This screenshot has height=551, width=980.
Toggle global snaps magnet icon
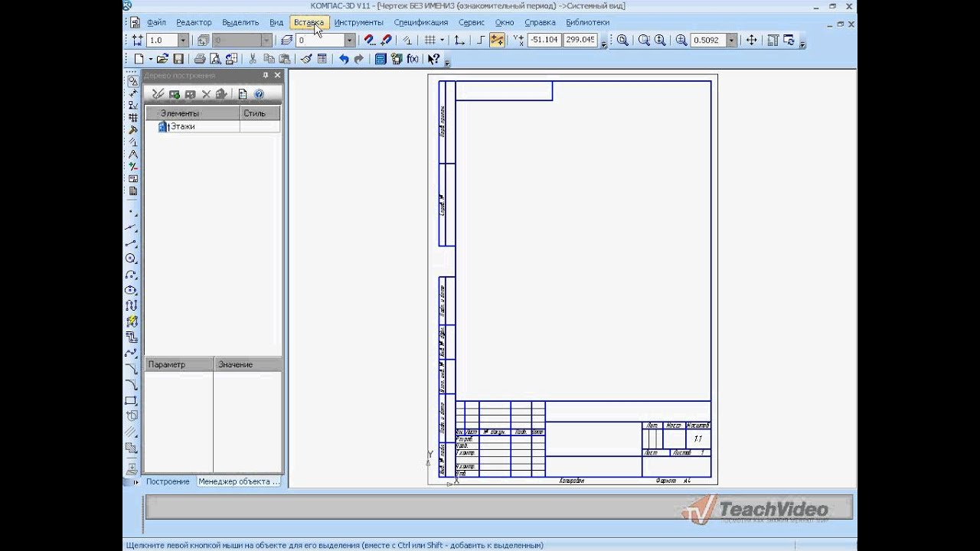[x=369, y=40]
